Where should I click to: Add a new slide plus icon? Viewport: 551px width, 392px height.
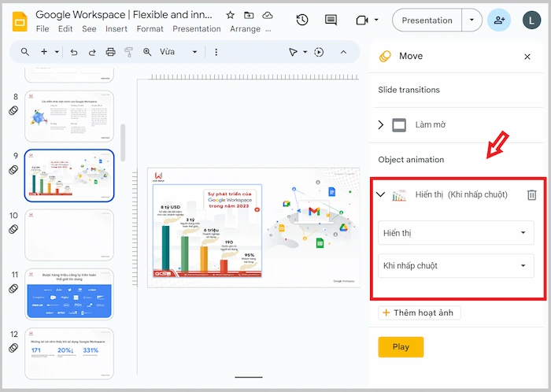coord(44,52)
